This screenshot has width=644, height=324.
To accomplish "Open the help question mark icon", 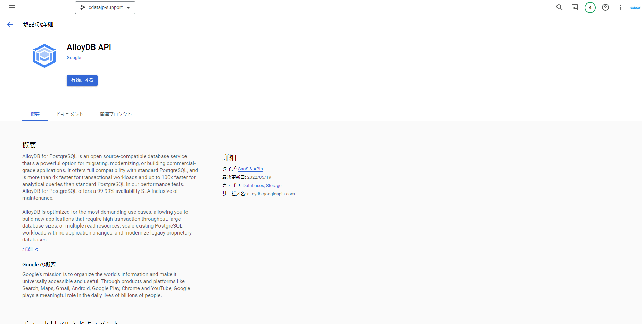I will coord(605,7).
